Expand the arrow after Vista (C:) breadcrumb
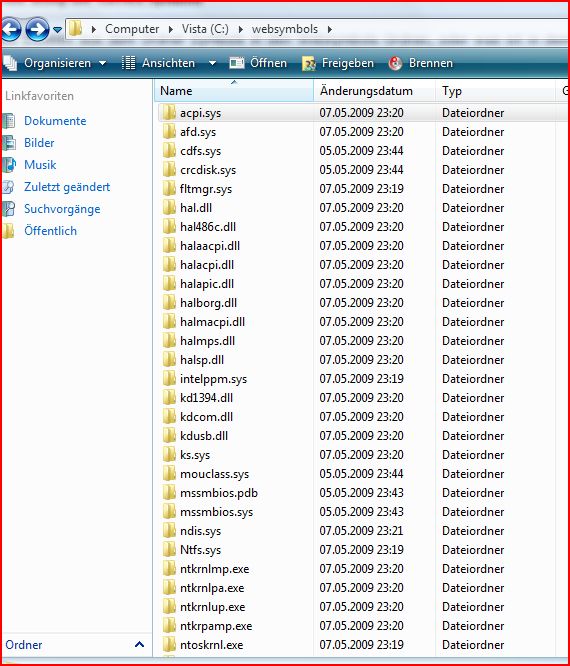Image resolution: width=570 pixels, height=666 pixels. [x=240, y=29]
